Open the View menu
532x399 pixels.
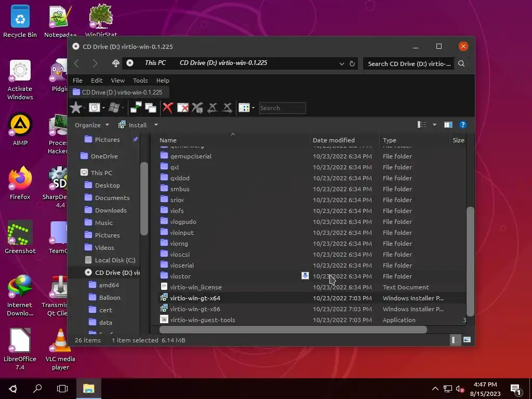[x=118, y=81]
